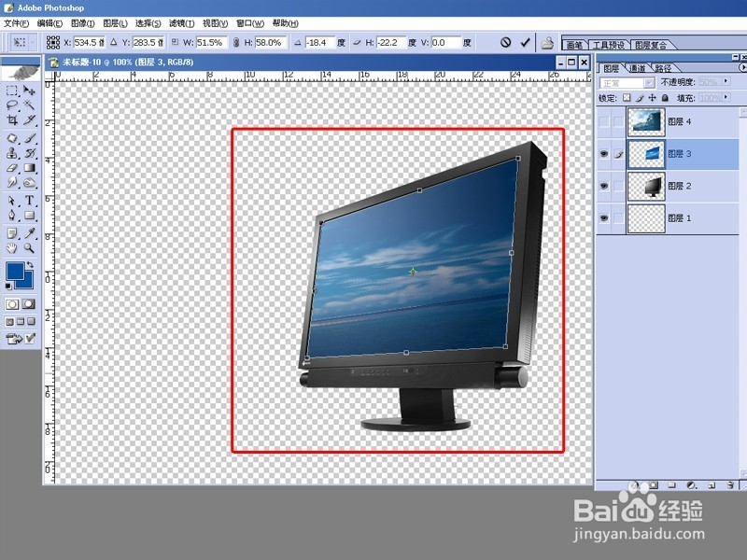
Task: Open the layer blend mode dropdown
Action: 650,82
